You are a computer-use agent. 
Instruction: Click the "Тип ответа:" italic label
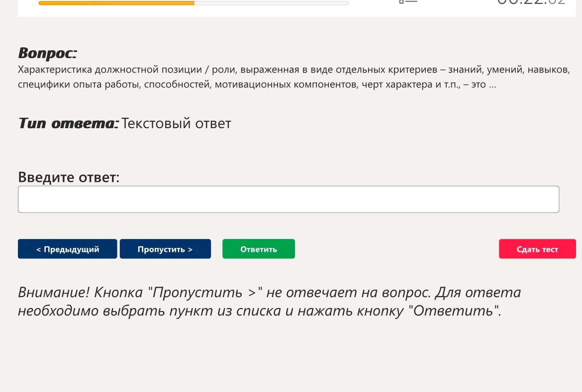coord(69,123)
